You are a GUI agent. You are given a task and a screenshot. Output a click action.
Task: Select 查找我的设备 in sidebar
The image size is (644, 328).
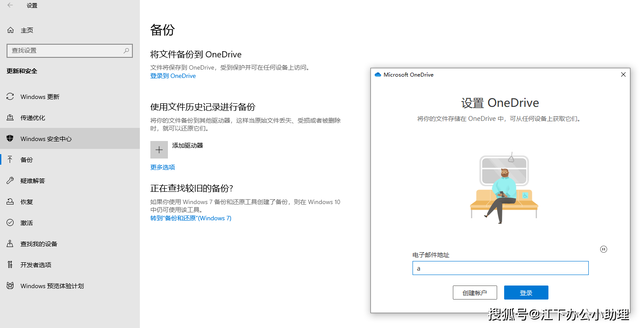coord(70,244)
